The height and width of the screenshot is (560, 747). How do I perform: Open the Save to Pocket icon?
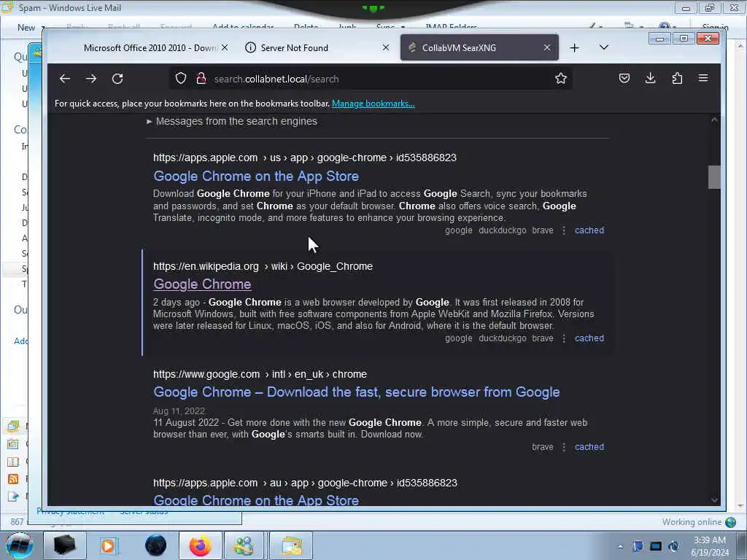[x=624, y=79]
